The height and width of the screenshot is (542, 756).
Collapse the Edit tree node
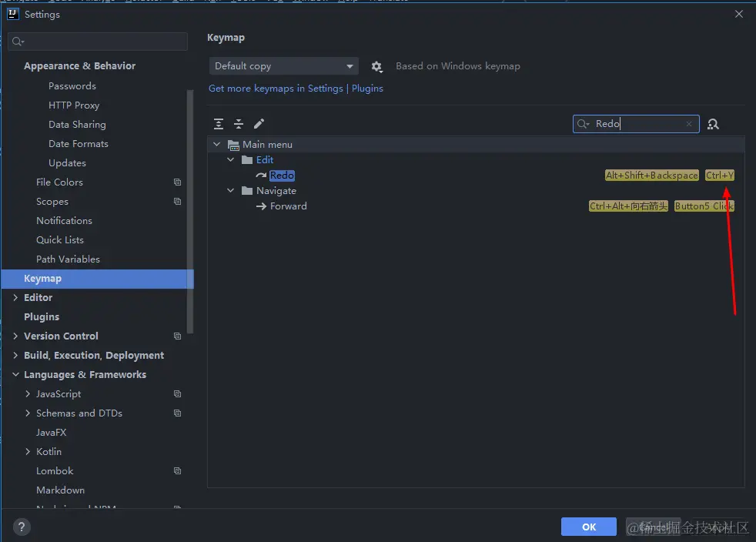[x=230, y=159]
